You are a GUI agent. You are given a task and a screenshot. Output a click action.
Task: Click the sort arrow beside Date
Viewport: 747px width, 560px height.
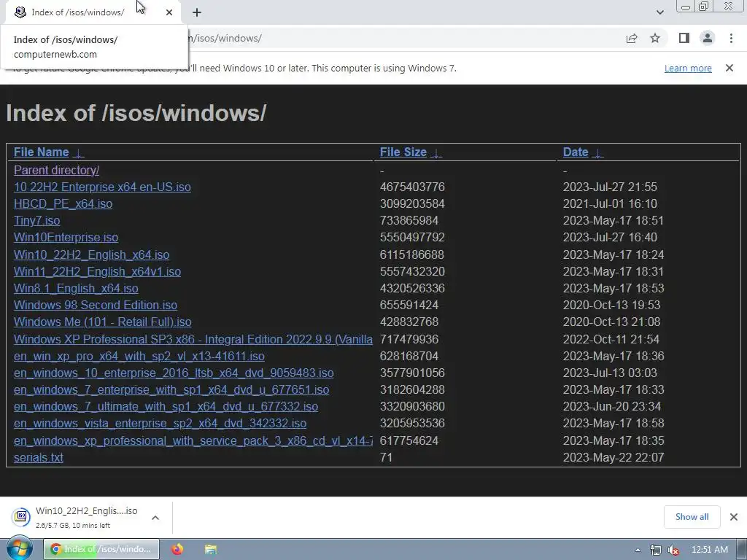point(597,153)
